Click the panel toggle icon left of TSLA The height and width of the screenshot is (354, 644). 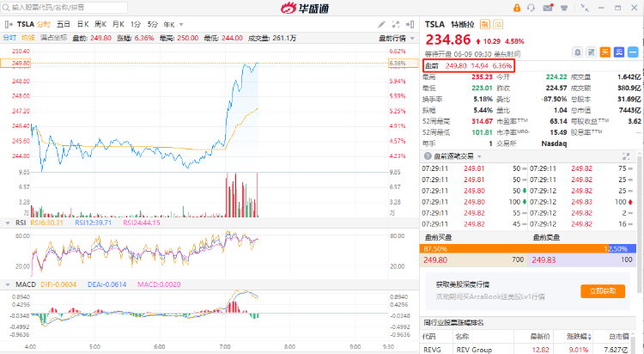[x=9, y=24]
